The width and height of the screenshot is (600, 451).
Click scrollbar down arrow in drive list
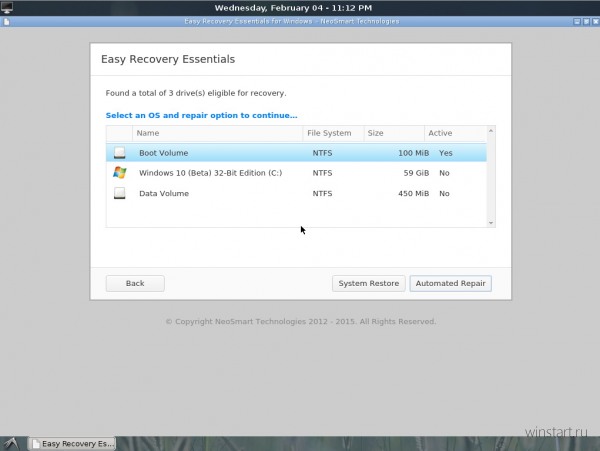coord(491,223)
